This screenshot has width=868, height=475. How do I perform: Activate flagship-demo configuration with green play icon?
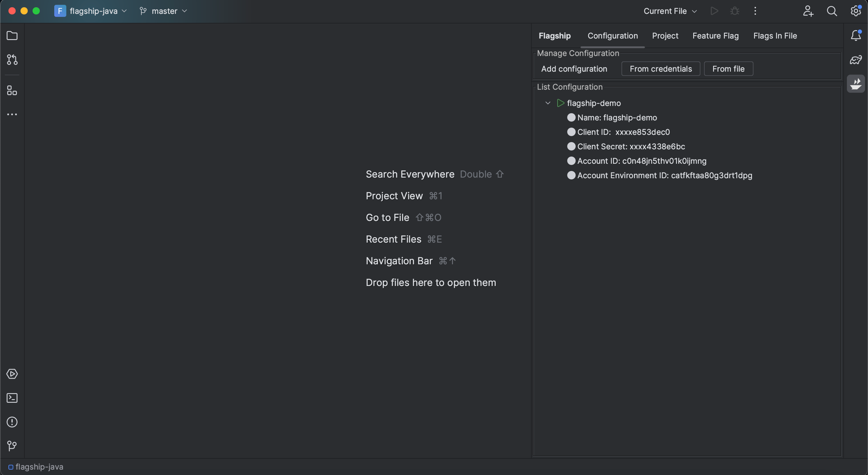click(x=560, y=103)
